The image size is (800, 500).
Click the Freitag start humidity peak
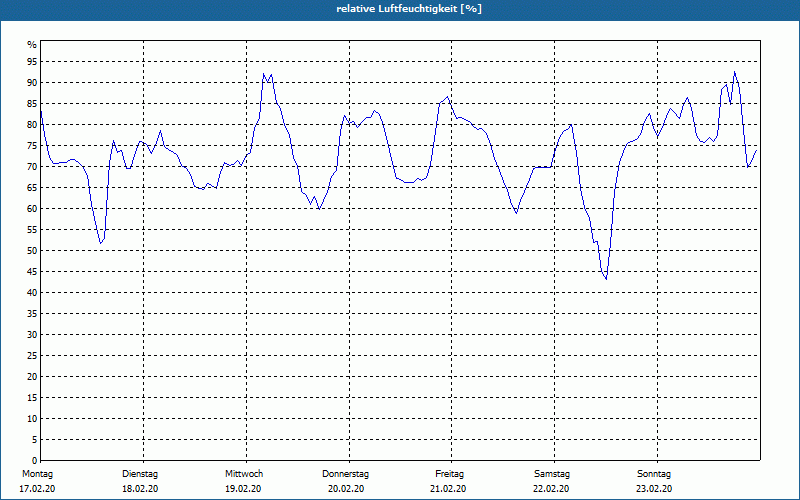[x=447, y=97]
